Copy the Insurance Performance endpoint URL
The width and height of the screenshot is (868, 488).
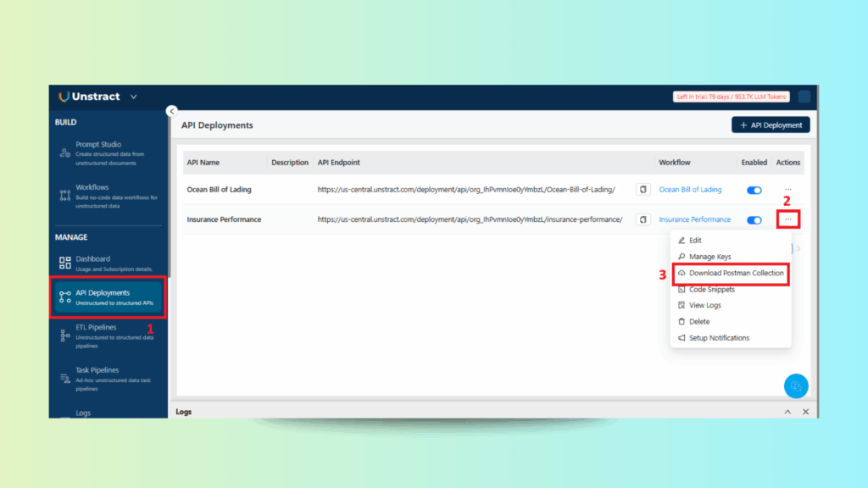coord(643,219)
